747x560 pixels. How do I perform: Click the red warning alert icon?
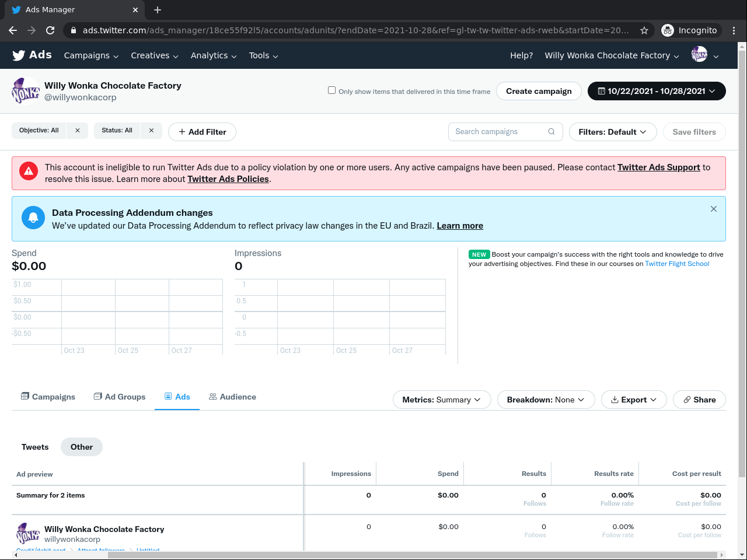click(x=29, y=171)
